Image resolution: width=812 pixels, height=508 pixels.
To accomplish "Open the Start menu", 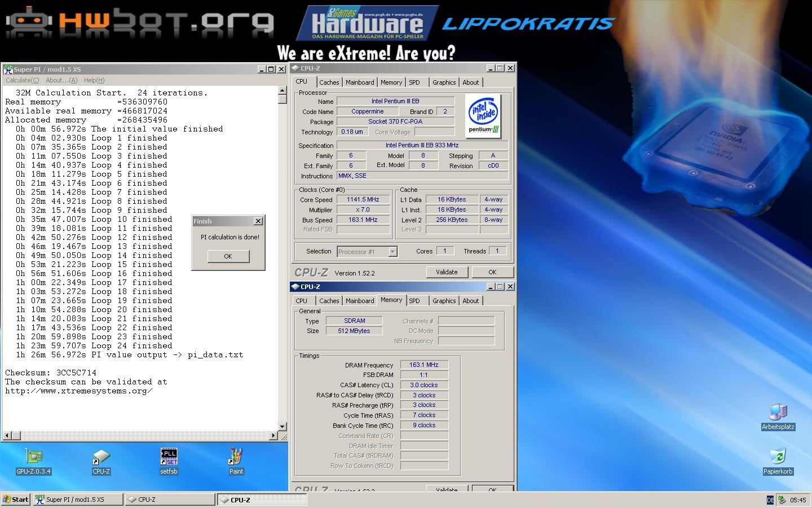I will click(x=15, y=500).
